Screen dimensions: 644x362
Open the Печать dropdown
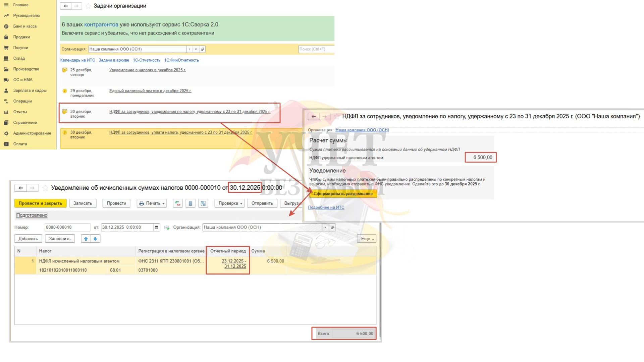[152, 203]
